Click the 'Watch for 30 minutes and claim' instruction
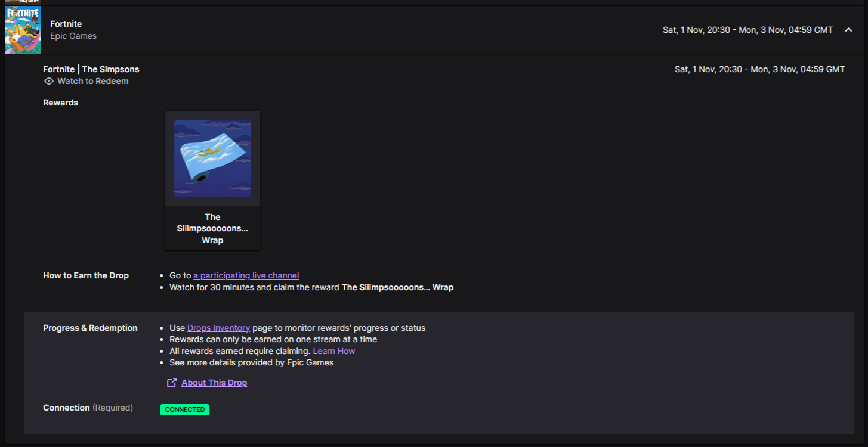868x447 pixels. pos(311,287)
